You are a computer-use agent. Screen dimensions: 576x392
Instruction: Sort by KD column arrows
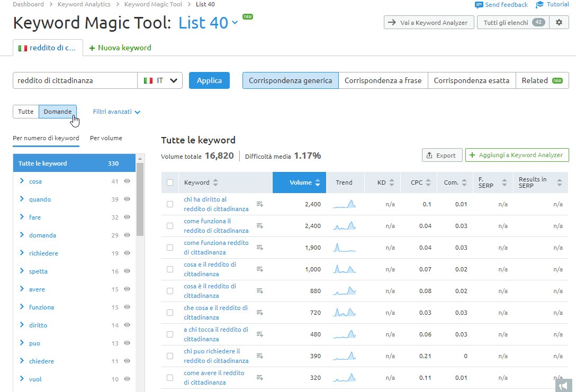click(x=392, y=183)
